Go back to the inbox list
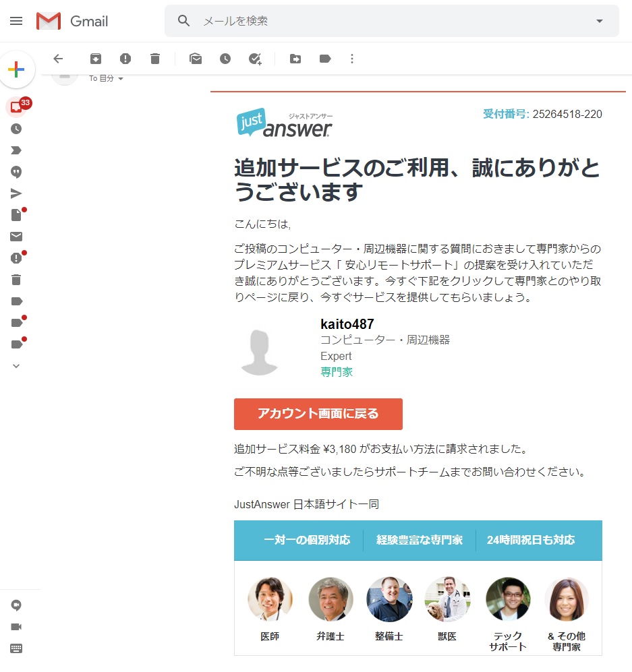Viewport: 632px width, 672px height. 58,59
